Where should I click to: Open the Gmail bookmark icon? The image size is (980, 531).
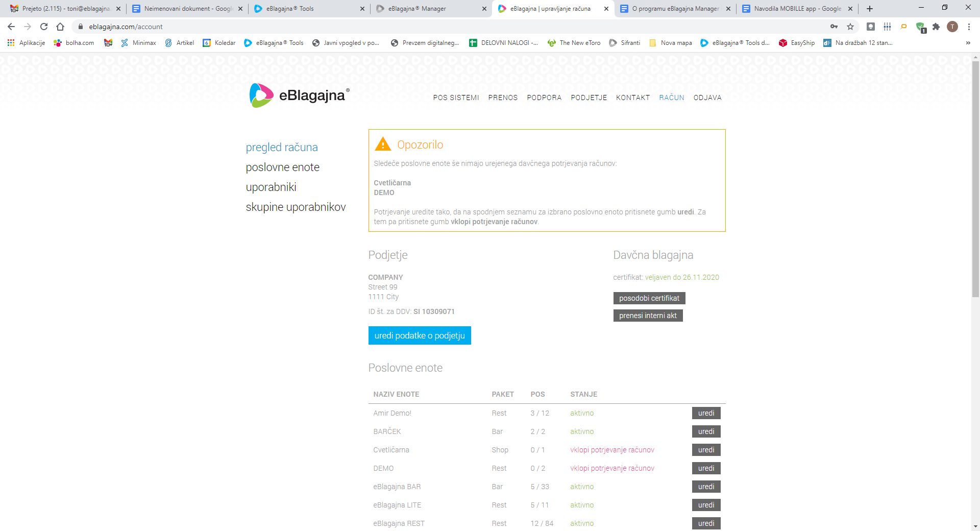click(x=108, y=43)
